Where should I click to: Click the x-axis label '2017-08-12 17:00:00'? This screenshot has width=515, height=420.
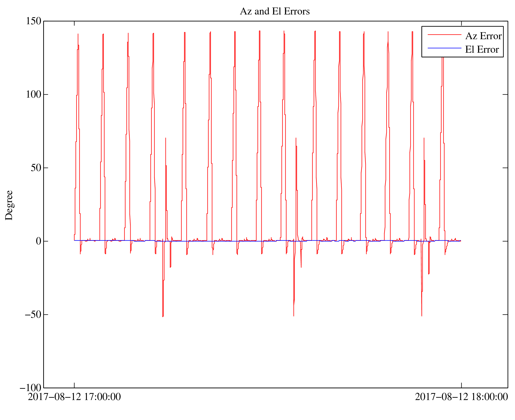click(x=74, y=397)
